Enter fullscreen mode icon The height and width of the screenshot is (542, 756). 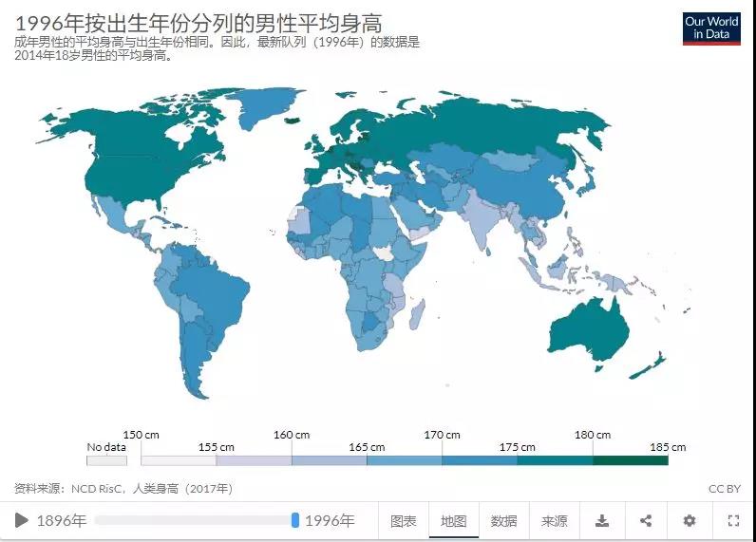(x=733, y=521)
